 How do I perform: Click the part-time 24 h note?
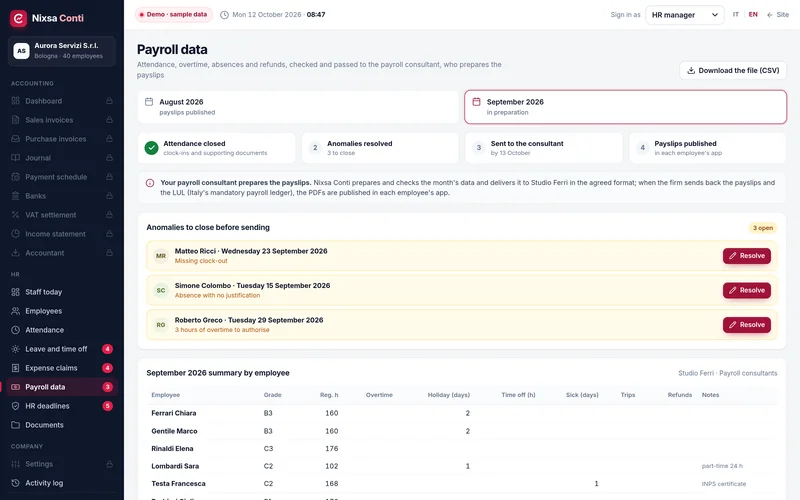click(722, 466)
